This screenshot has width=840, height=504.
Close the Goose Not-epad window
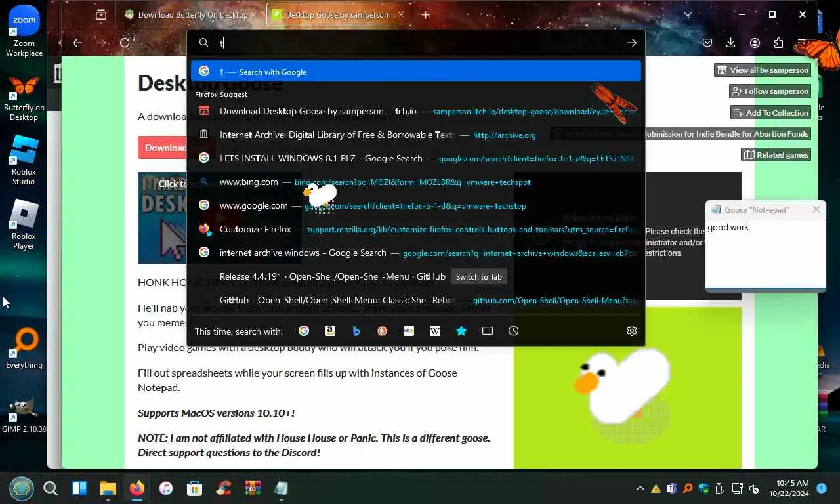tap(816, 209)
